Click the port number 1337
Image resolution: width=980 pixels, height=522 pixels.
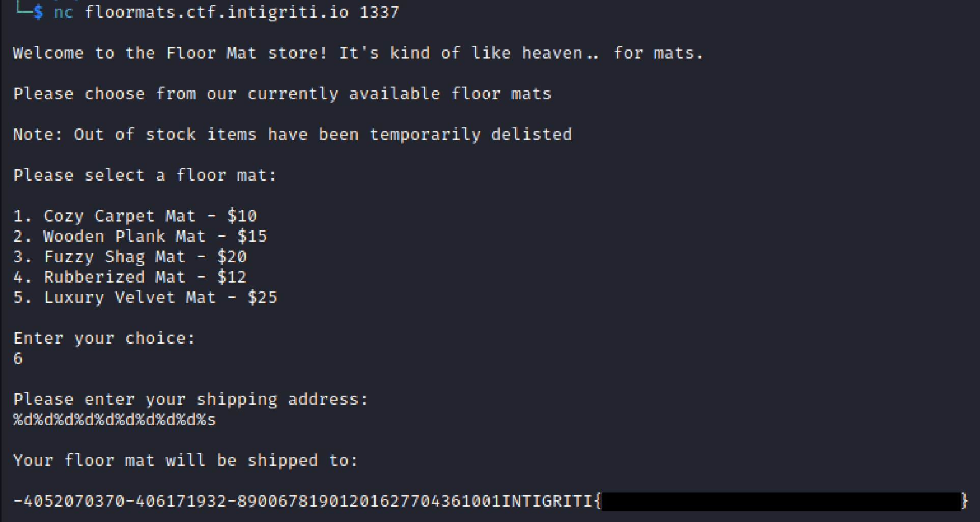click(x=379, y=12)
